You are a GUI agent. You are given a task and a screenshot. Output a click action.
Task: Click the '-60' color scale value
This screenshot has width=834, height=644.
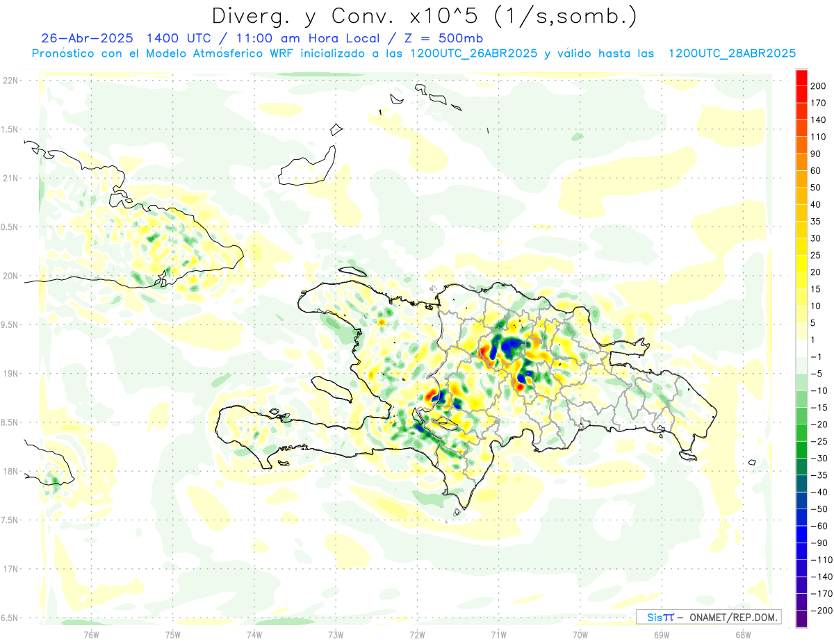819,526
